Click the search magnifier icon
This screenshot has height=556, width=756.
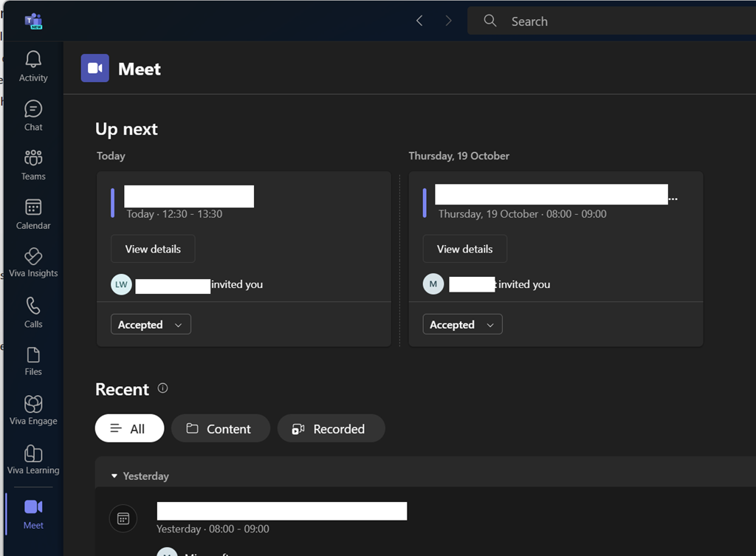coord(490,21)
